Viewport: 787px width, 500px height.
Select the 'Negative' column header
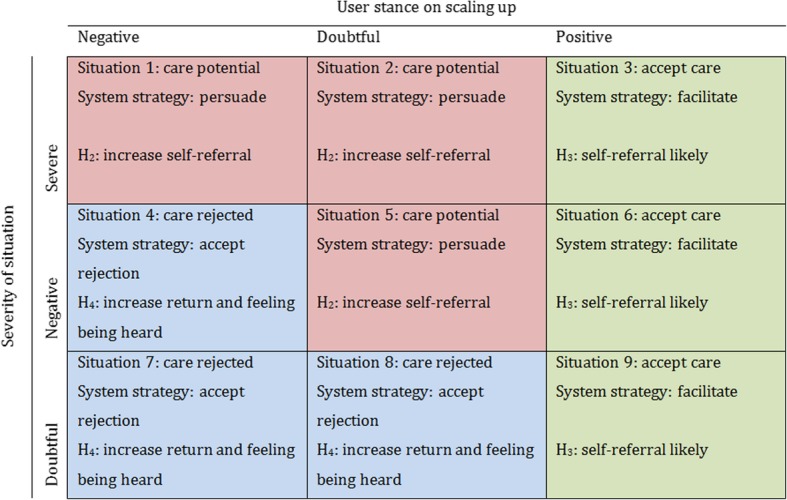pos(108,37)
